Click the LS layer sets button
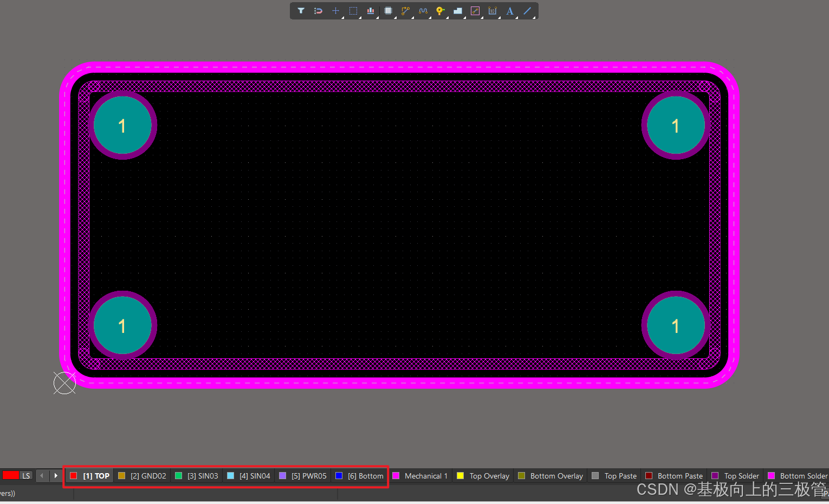The image size is (829, 504). [x=26, y=476]
